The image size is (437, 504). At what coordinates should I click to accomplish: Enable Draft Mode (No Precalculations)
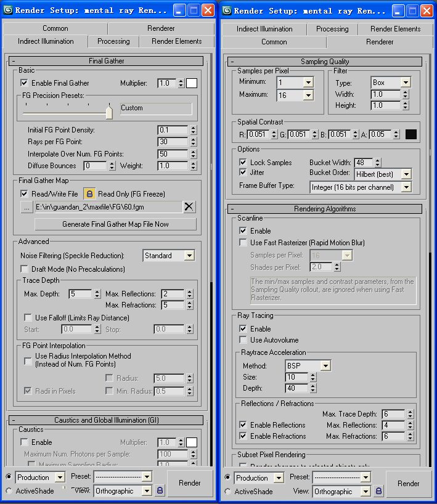(x=24, y=269)
